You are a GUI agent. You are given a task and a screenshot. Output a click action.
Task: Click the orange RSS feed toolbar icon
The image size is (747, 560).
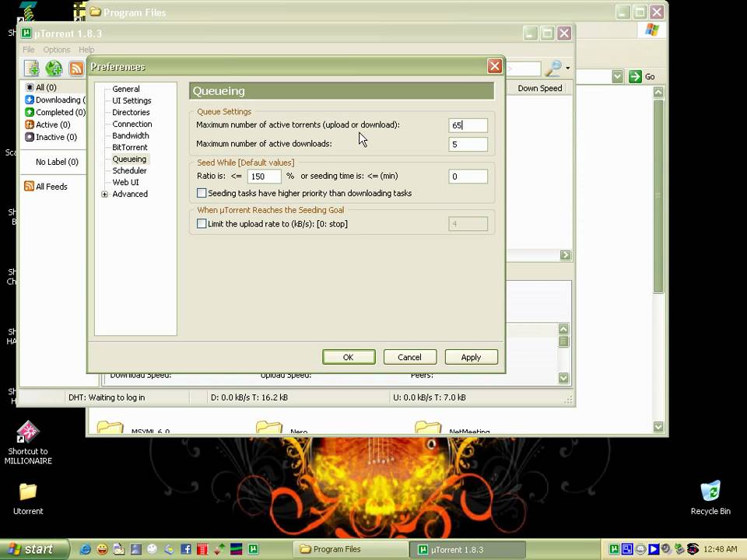coord(76,68)
